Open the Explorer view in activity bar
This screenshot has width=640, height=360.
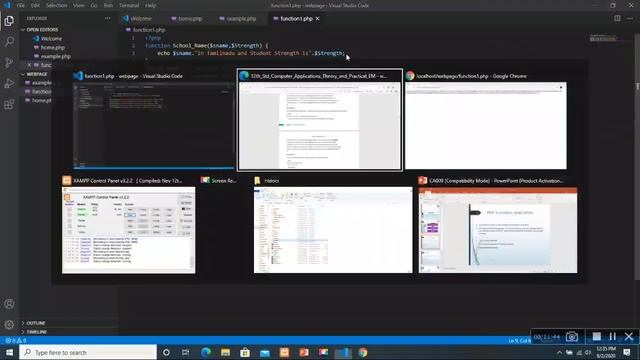pyautogui.click(x=9, y=21)
